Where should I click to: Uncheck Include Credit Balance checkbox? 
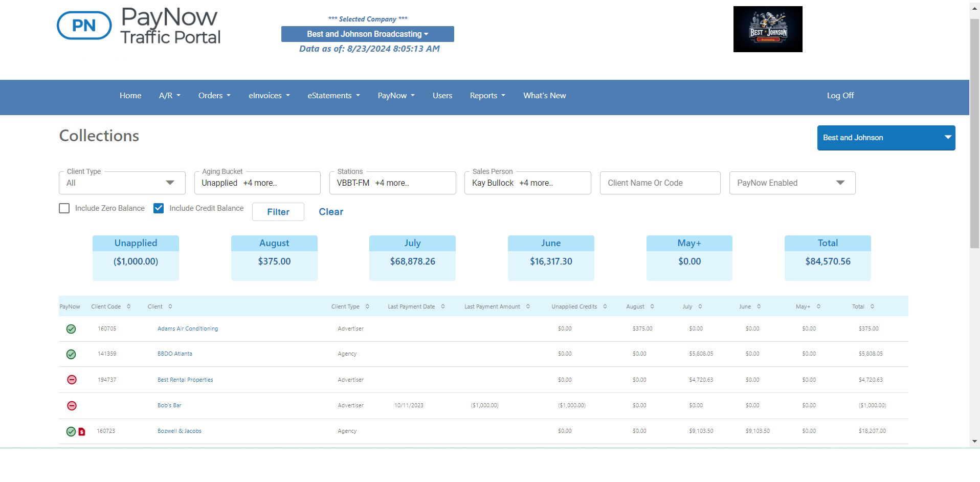click(x=159, y=208)
